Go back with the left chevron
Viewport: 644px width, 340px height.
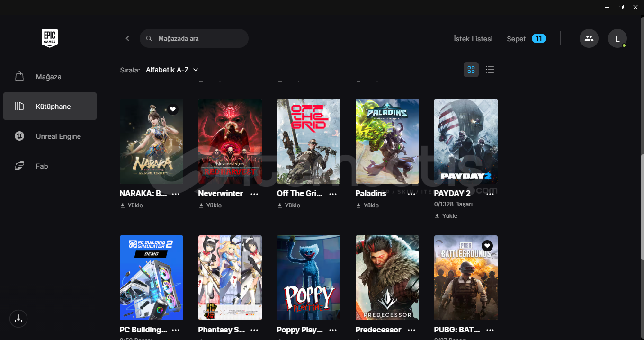point(127,38)
